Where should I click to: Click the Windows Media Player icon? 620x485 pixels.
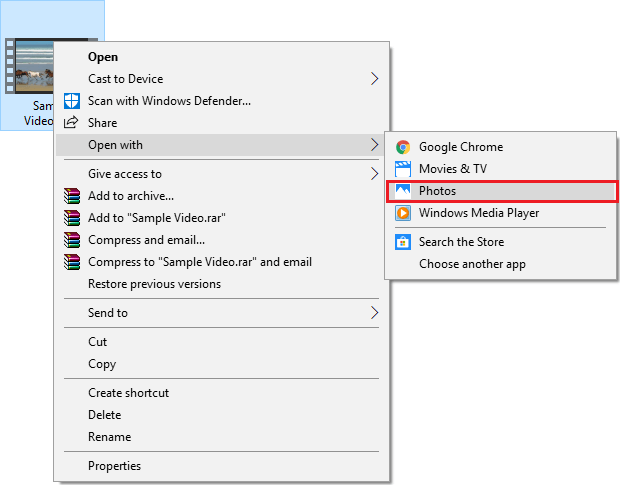click(403, 213)
